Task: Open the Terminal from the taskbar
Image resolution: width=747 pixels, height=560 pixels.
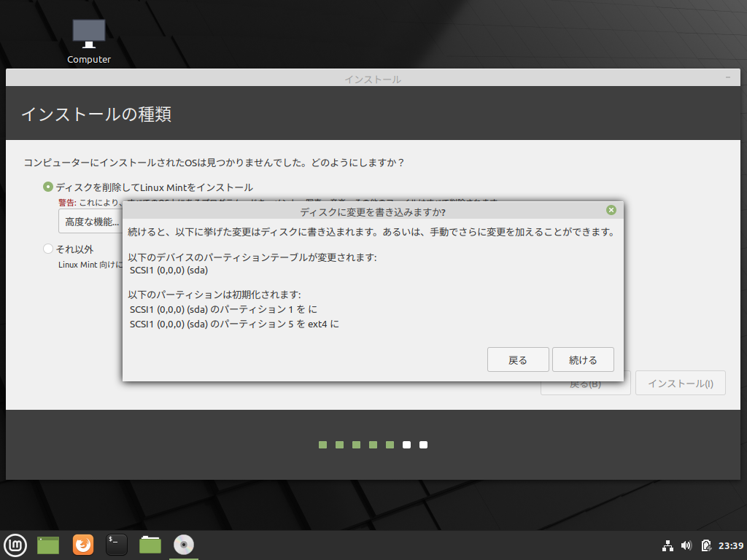Action: click(x=116, y=545)
